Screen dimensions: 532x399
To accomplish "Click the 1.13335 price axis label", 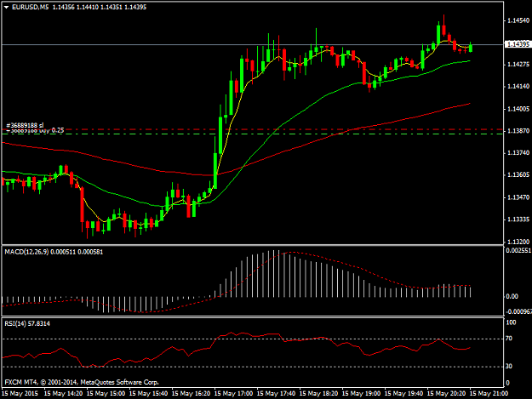I will click(518, 219).
